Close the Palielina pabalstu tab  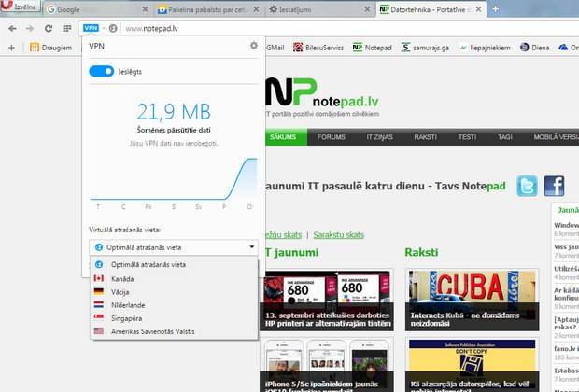pos(256,9)
